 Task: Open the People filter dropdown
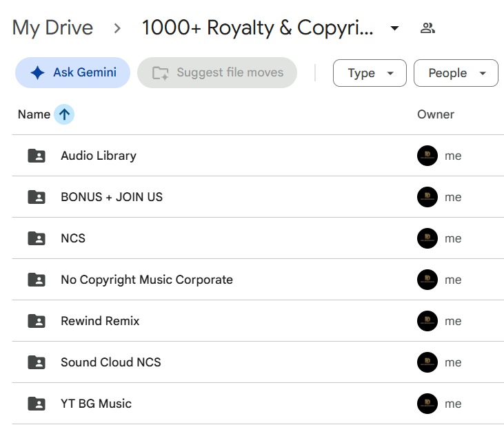pyautogui.click(x=456, y=73)
